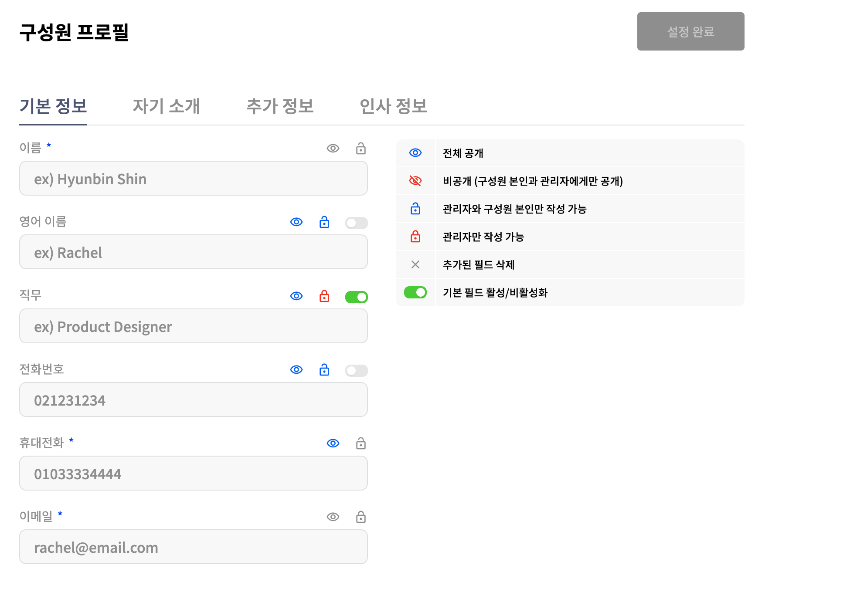The width and height of the screenshot is (857, 616).
Task: Click the red lock icon in legend
Action: click(x=415, y=237)
